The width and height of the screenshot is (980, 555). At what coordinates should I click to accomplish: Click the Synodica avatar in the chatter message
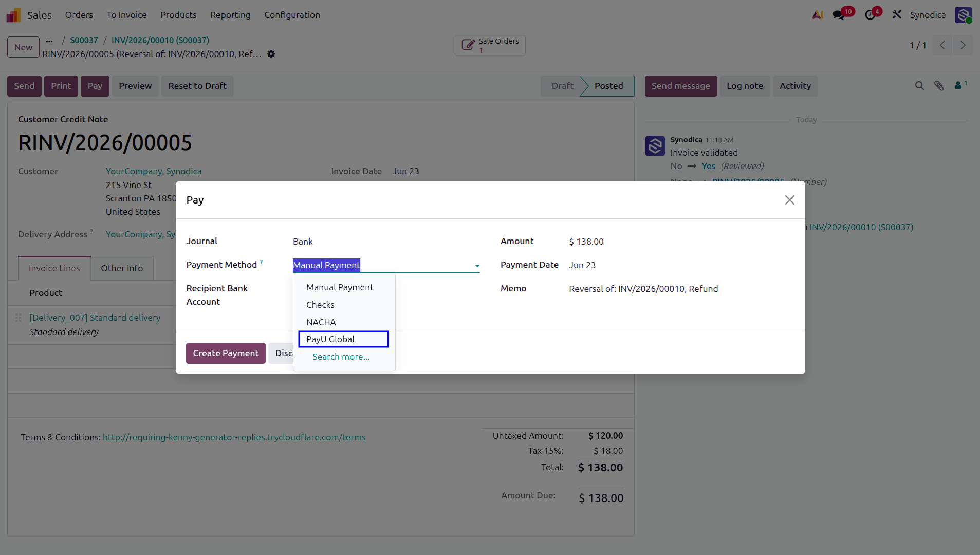click(x=655, y=146)
